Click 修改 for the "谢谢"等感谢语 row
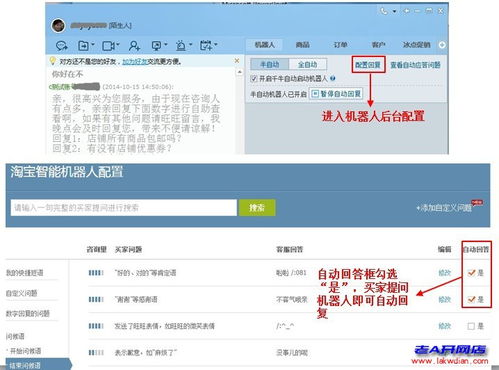This screenshot has width=499, height=370. 444,299
